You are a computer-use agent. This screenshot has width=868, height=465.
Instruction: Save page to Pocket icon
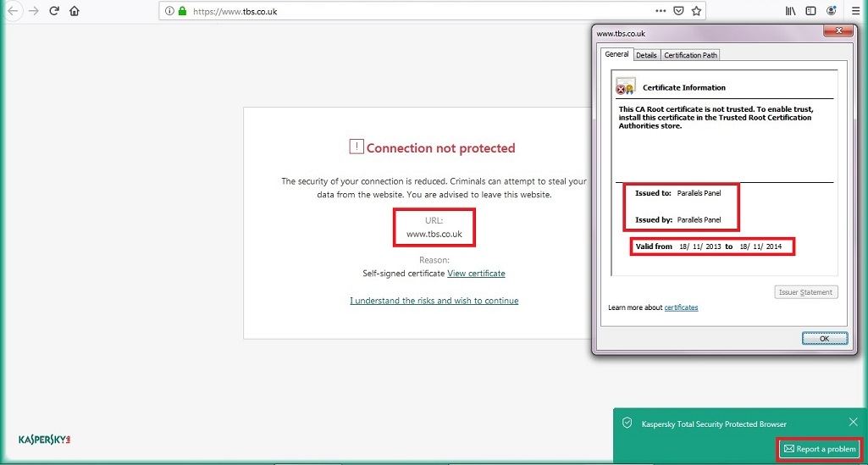[x=678, y=11]
